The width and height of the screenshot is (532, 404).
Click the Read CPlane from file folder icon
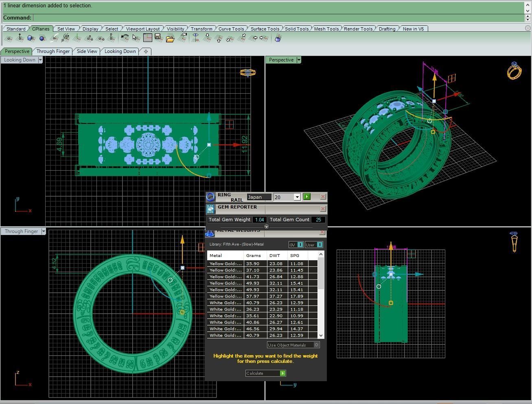coord(170,38)
